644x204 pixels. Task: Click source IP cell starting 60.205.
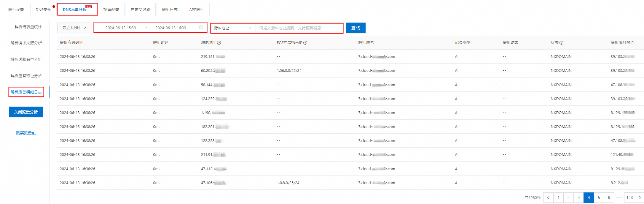213,71
